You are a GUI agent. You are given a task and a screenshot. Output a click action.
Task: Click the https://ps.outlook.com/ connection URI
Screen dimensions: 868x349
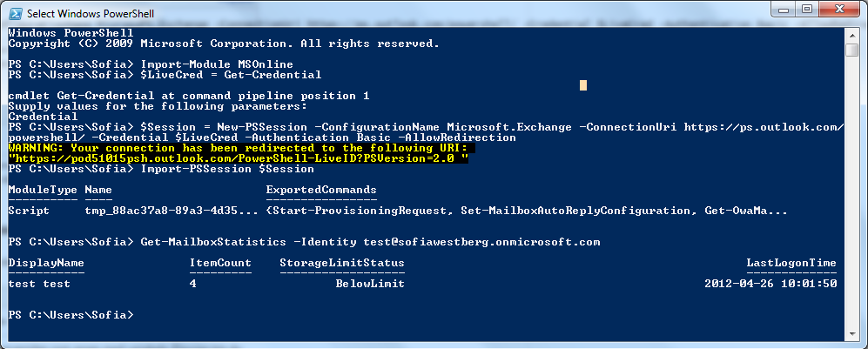coord(764,127)
